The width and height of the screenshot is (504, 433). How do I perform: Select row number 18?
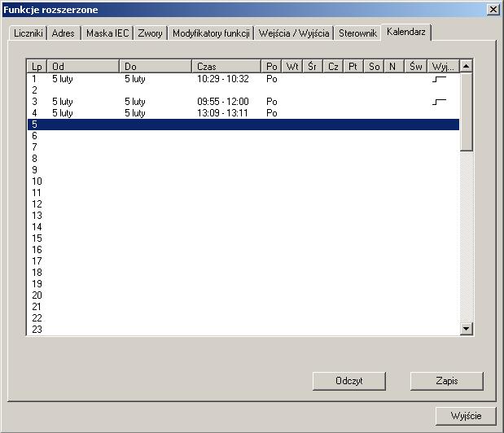tap(243, 273)
